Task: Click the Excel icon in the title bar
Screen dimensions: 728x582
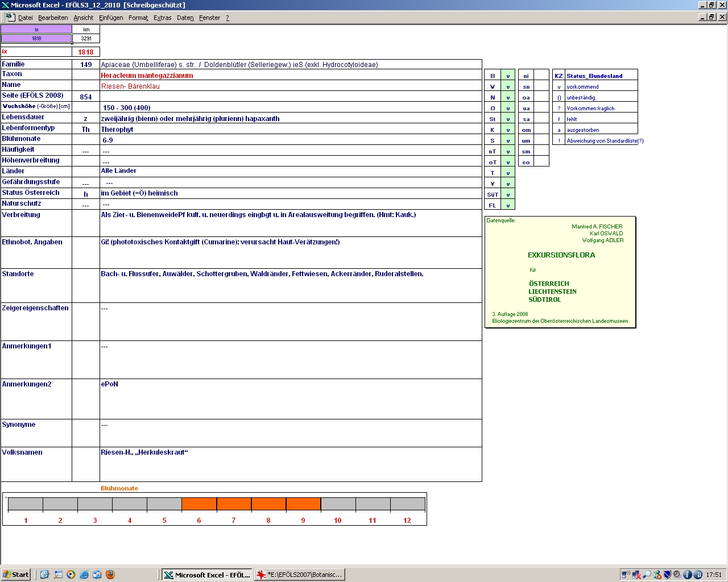Action: pos(5,5)
